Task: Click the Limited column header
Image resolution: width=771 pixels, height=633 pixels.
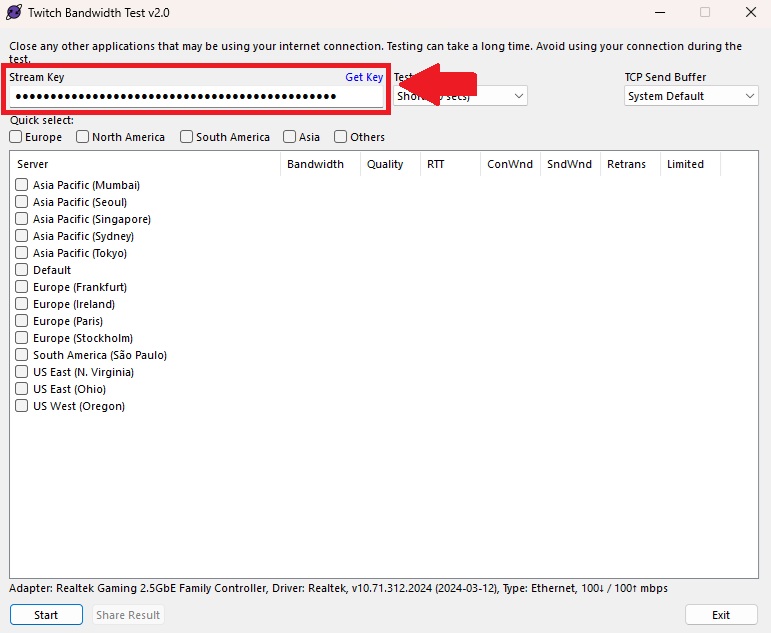Action: tap(690, 164)
